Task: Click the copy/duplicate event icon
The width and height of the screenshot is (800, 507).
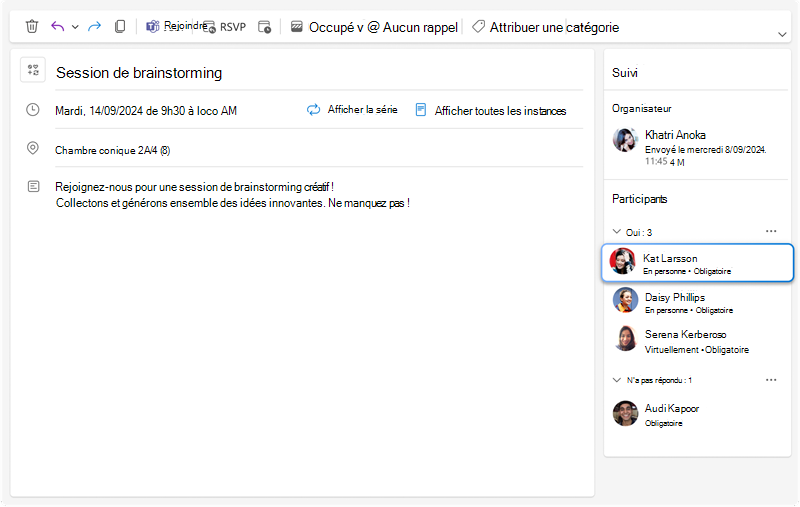Action: click(120, 26)
